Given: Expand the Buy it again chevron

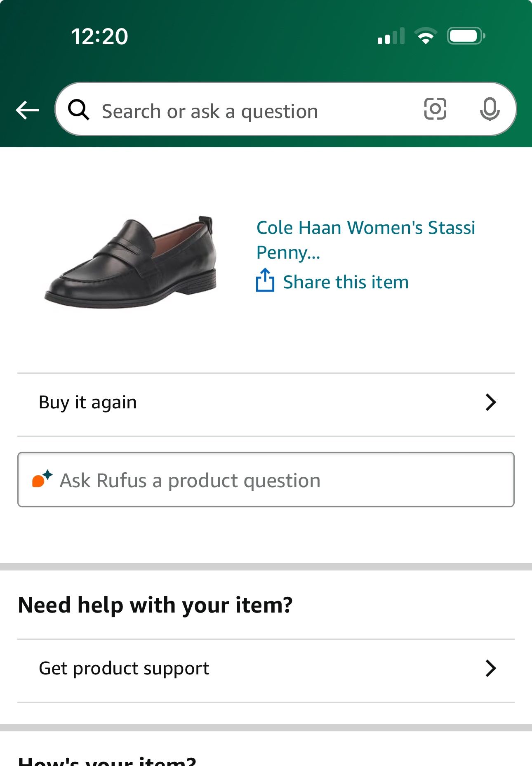Looking at the screenshot, I should [x=490, y=403].
